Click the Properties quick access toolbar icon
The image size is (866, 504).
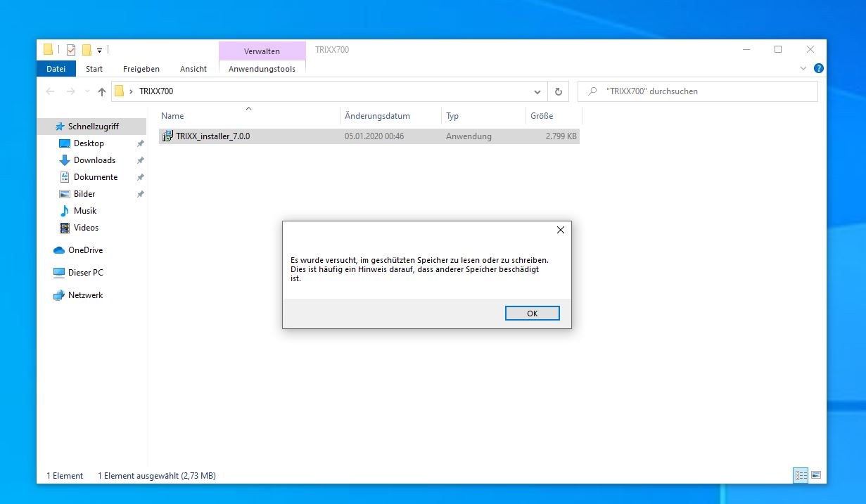click(x=71, y=50)
